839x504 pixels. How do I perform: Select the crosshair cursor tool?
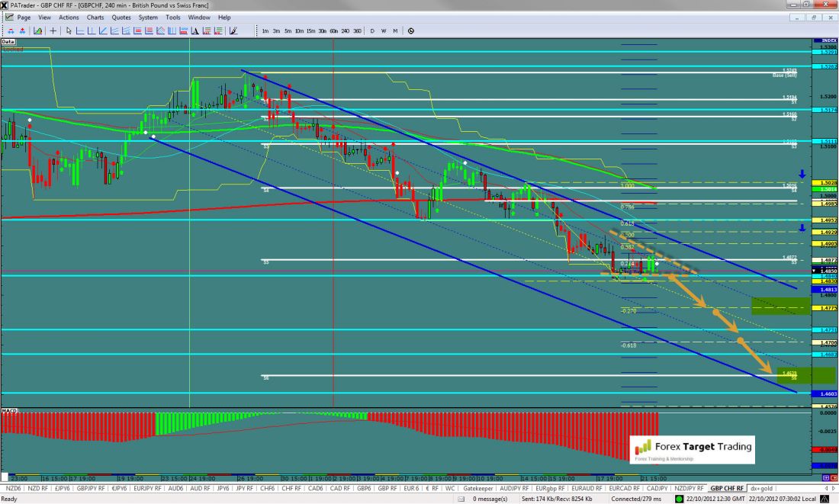click(53, 31)
